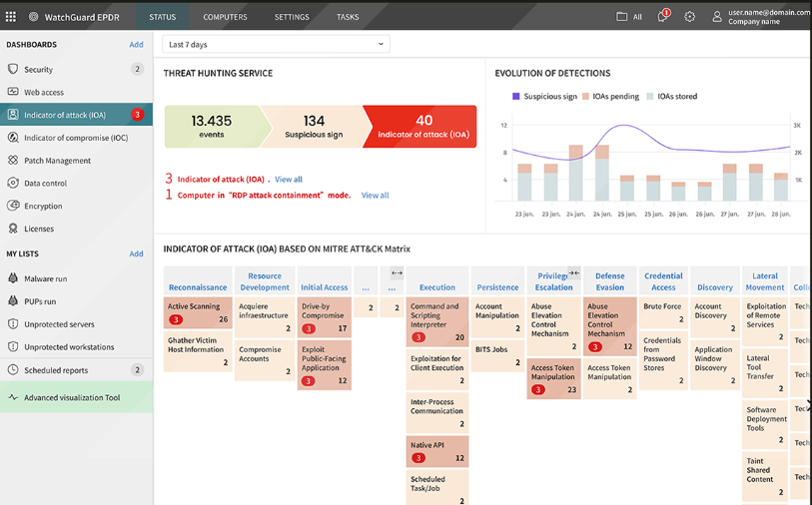The width and height of the screenshot is (812, 505).
Task: Click View all for RDP attack containment
Action: point(375,195)
